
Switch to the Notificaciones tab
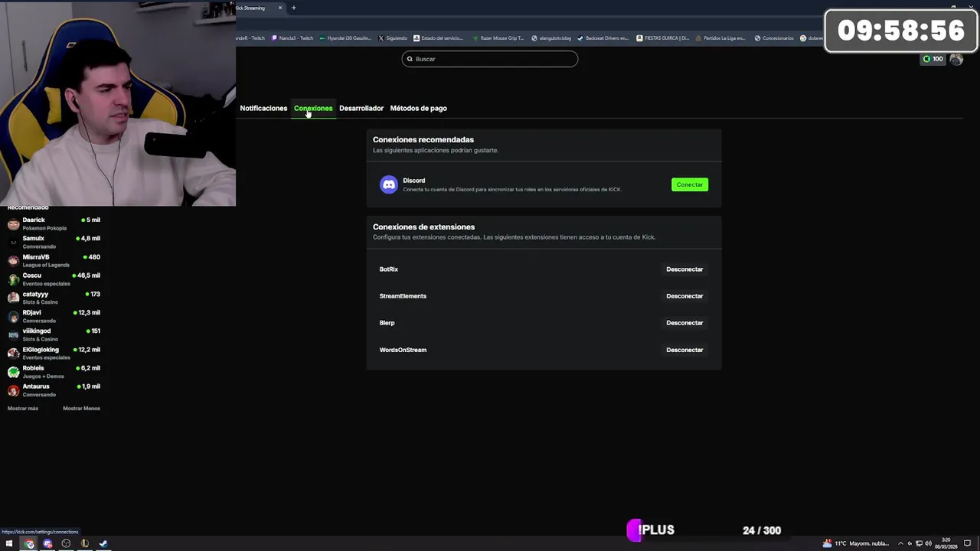tap(263, 108)
